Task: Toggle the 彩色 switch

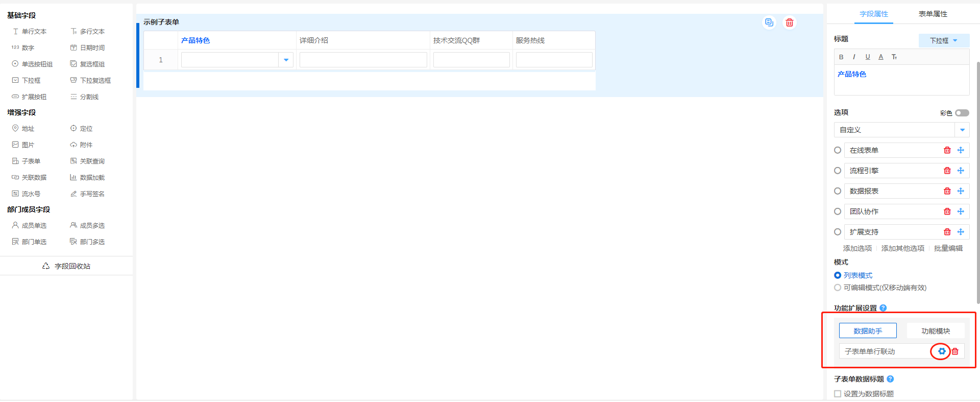Action: coord(962,113)
